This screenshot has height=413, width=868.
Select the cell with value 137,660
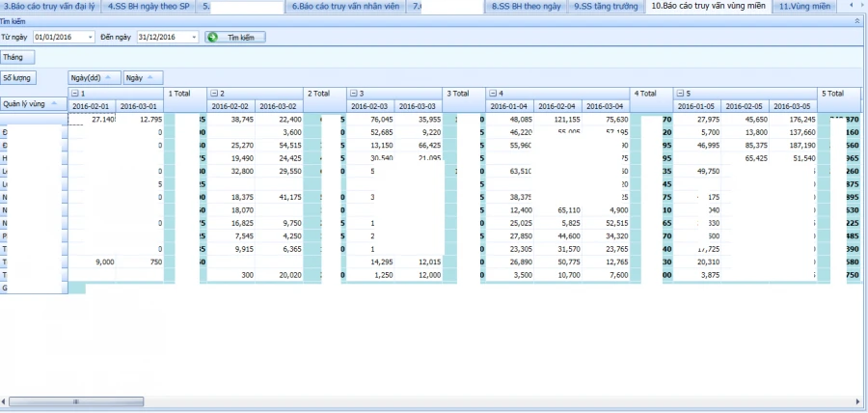[794, 132]
